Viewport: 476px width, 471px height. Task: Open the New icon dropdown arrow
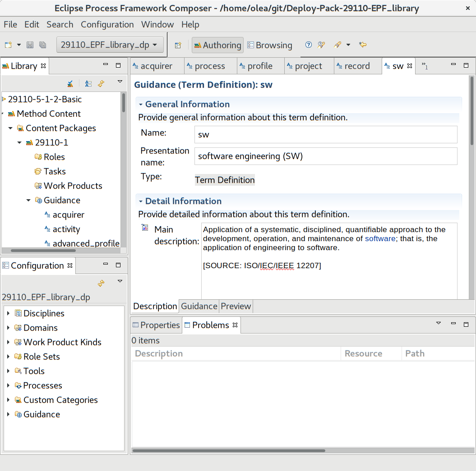(x=19, y=45)
